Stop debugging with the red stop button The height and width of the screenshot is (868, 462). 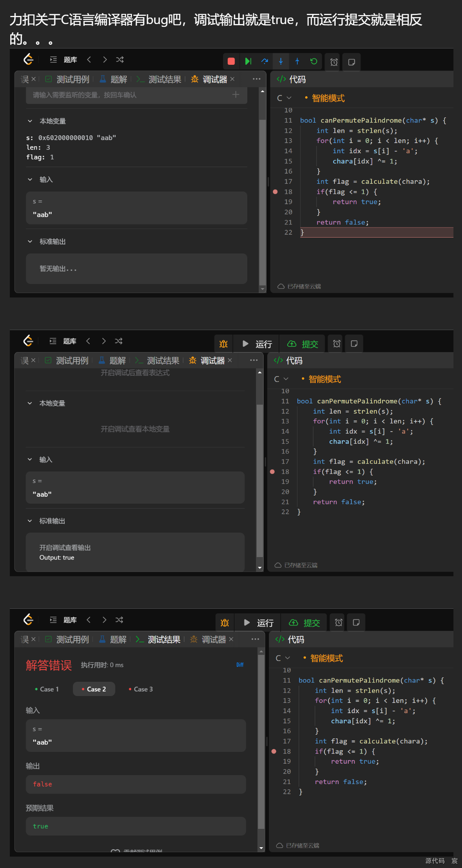tap(231, 61)
